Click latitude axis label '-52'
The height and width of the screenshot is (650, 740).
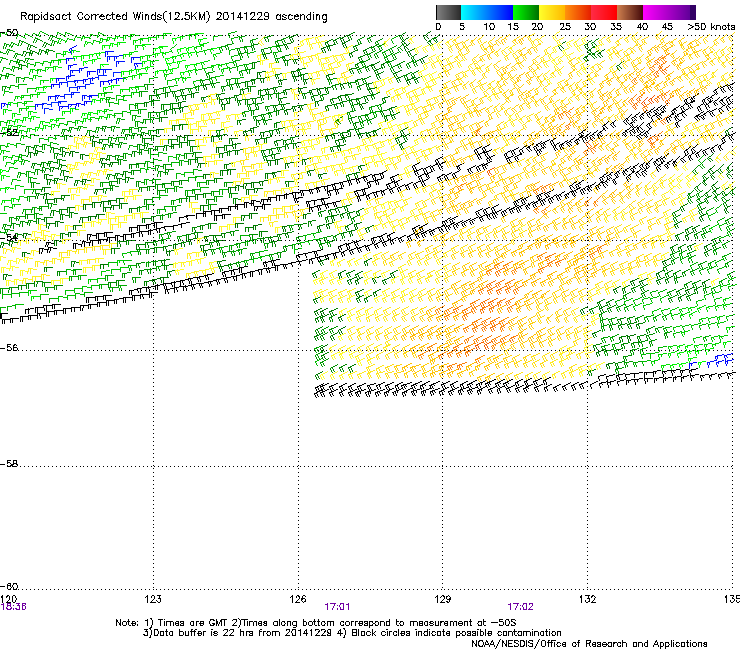pos(9,133)
